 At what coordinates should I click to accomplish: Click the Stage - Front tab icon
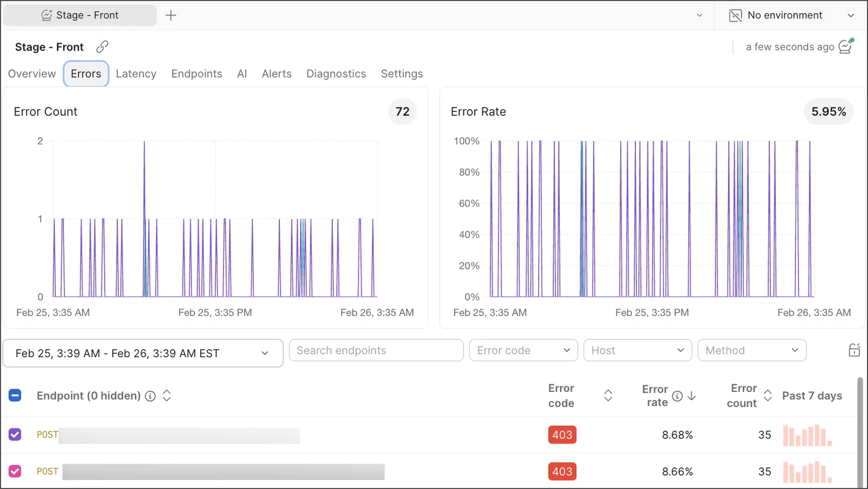[47, 15]
